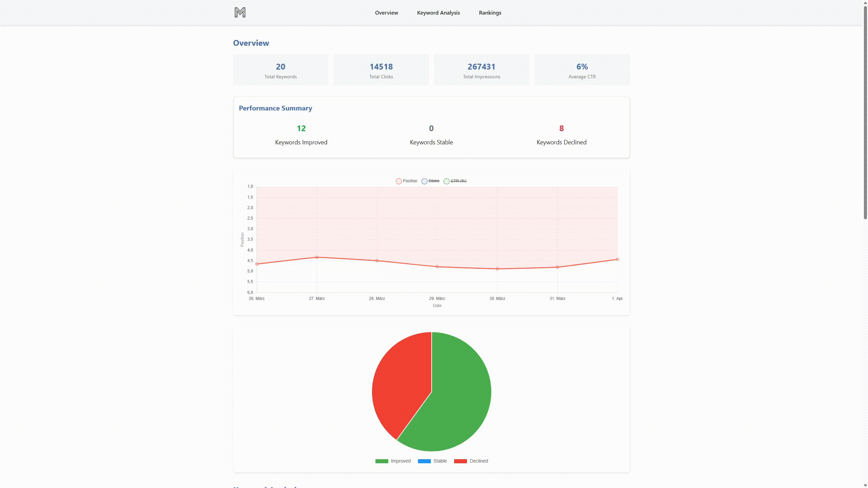Image resolution: width=868 pixels, height=488 pixels.
Task: Open the Overview nav link
Action: [x=386, y=13]
